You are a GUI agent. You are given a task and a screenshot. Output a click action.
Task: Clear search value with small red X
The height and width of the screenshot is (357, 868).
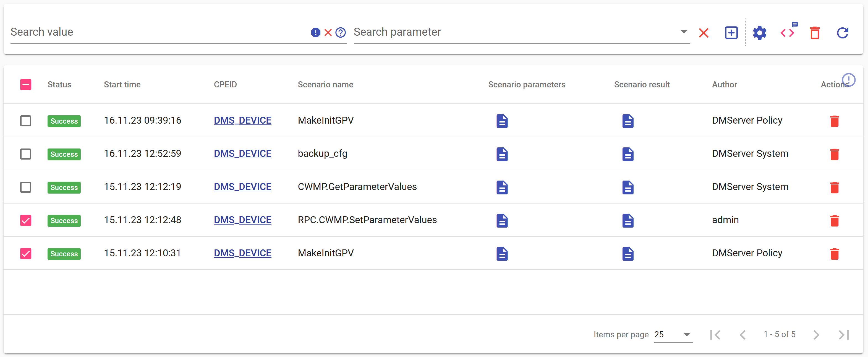[328, 32]
